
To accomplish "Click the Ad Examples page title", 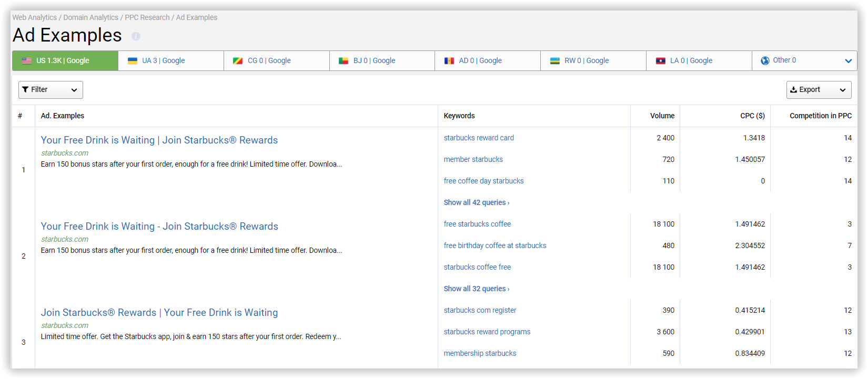I will pyautogui.click(x=67, y=35).
